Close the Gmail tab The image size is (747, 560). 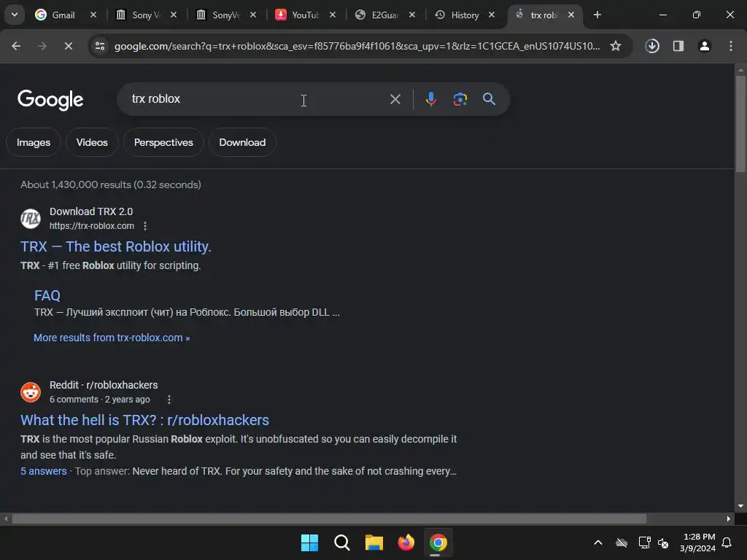[x=93, y=15]
